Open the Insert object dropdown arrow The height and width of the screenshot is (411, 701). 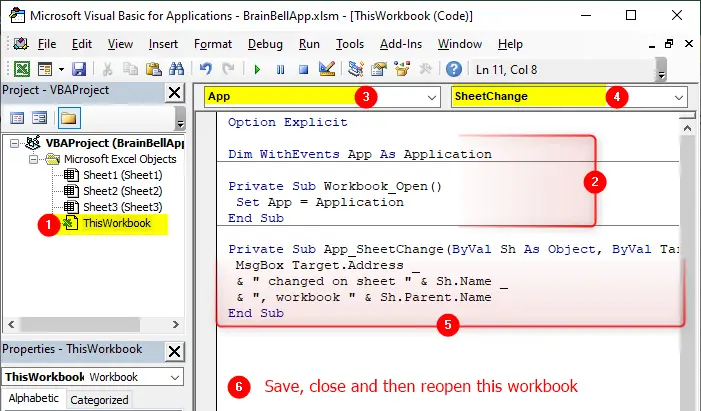click(x=61, y=69)
